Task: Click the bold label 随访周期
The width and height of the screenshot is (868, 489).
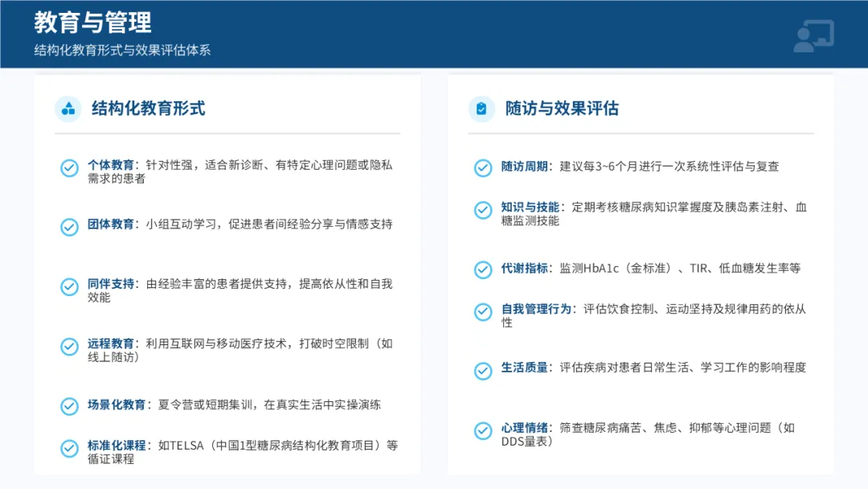Action: [524, 166]
